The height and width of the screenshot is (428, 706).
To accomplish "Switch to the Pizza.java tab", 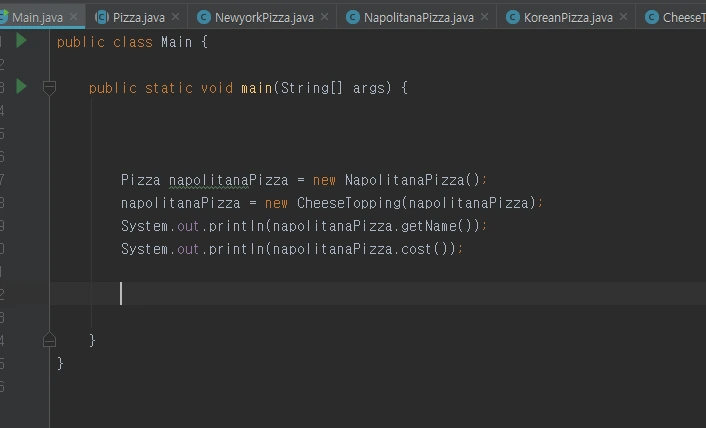I will 139,18.
